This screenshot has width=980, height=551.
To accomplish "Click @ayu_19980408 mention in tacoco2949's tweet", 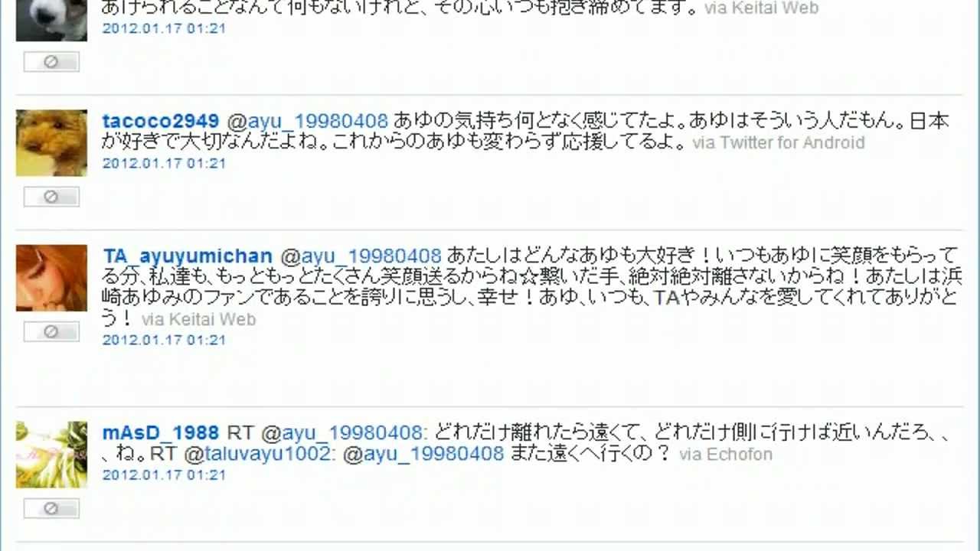I will [x=308, y=121].
